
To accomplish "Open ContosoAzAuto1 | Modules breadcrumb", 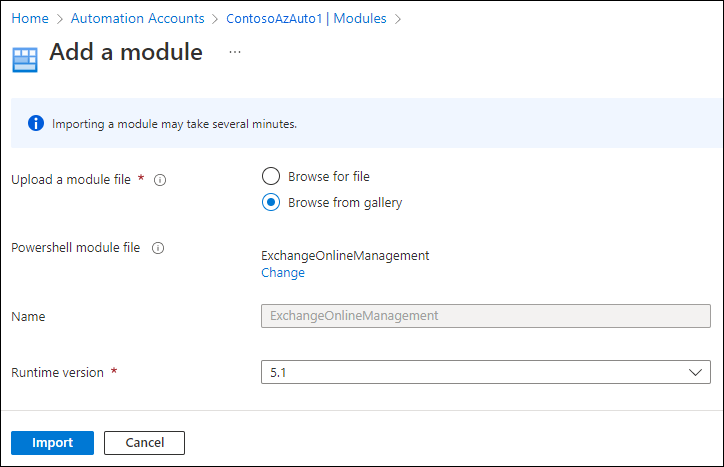I will 305,18.
